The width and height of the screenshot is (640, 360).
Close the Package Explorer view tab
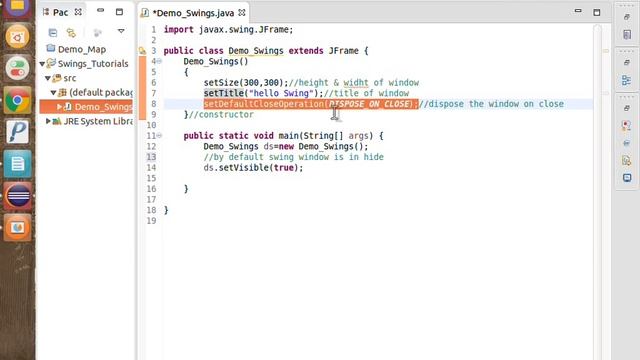click(78, 12)
